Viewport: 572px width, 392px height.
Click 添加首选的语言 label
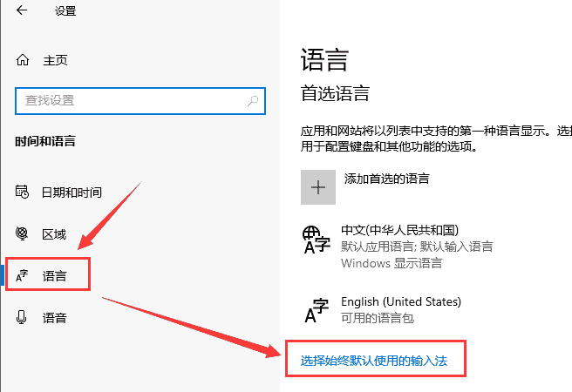coord(386,179)
